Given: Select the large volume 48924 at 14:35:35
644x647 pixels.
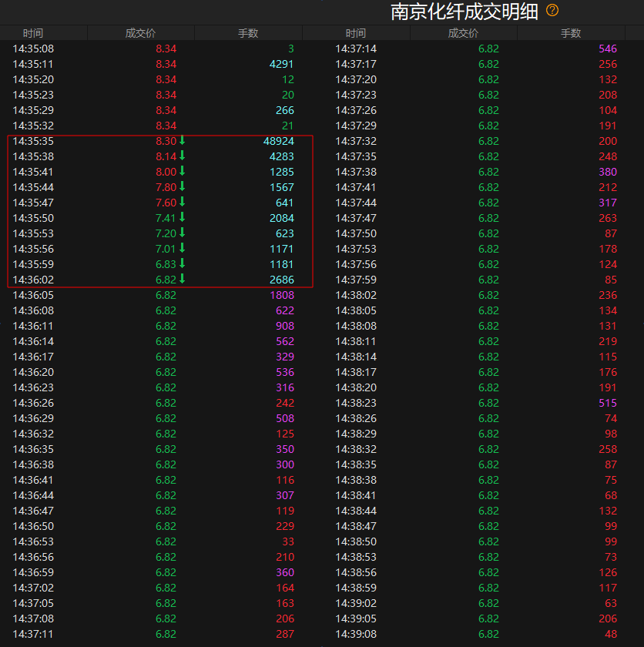Looking at the screenshot, I should coord(278,141).
